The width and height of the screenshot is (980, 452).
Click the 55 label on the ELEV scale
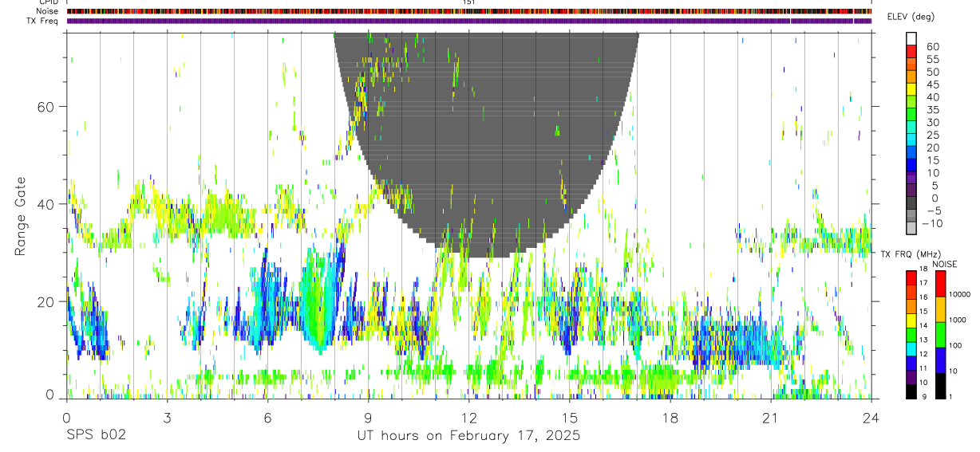932,60
